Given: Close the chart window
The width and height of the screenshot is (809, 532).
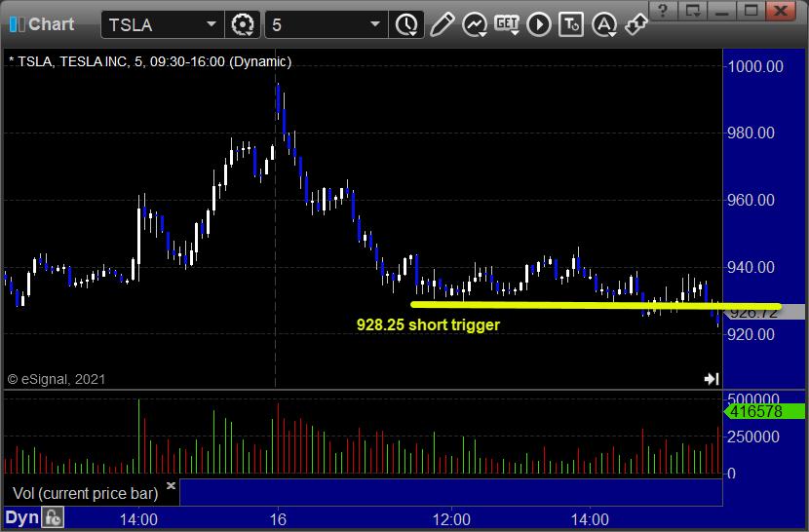Looking at the screenshot, I should [781, 11].
